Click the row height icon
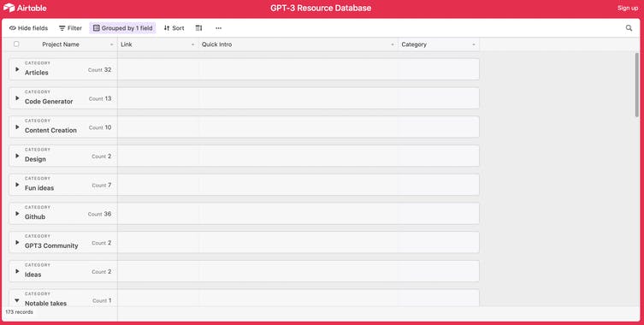This screenshot has width=644, height=325. pos(198,28)
